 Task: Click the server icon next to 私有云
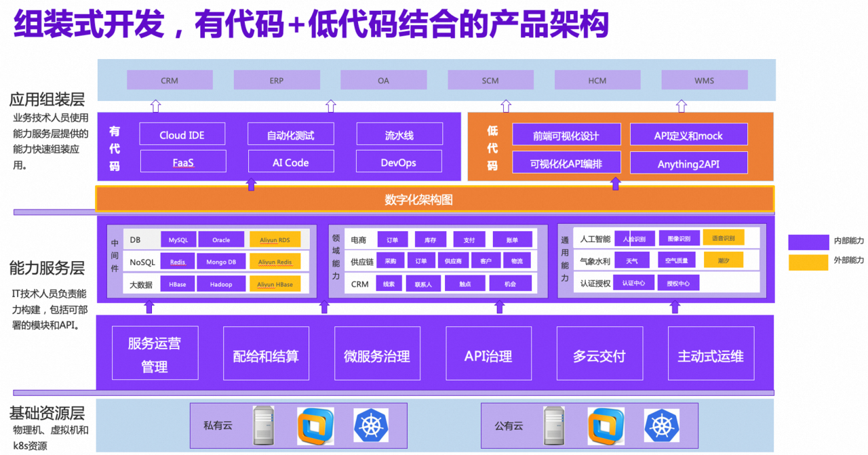pos(264,427)
